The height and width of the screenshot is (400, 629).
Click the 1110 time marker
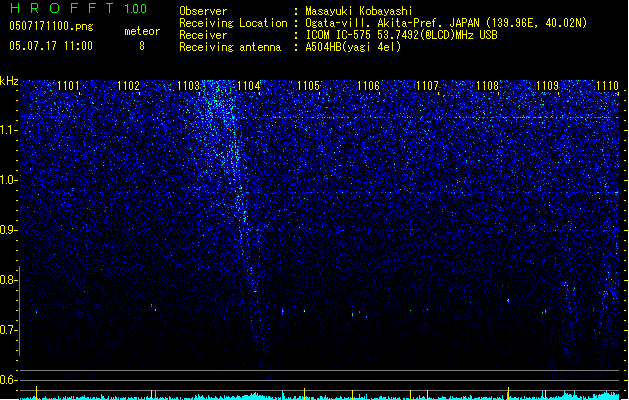point(607,85)
